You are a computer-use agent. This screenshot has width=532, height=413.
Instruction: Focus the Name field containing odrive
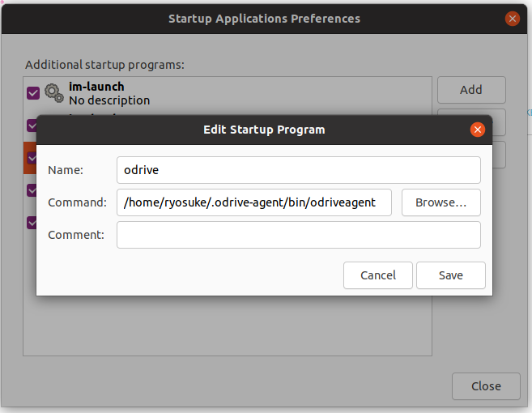299,170
